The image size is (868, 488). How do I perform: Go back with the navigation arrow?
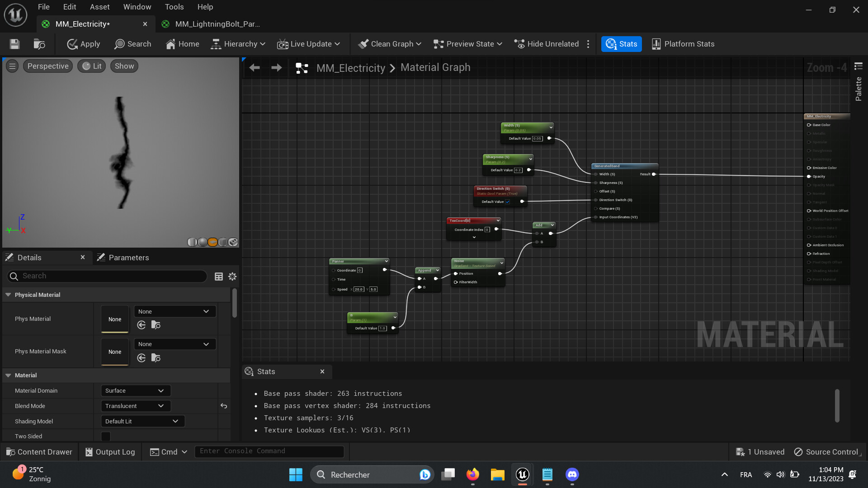click(255, 68)
